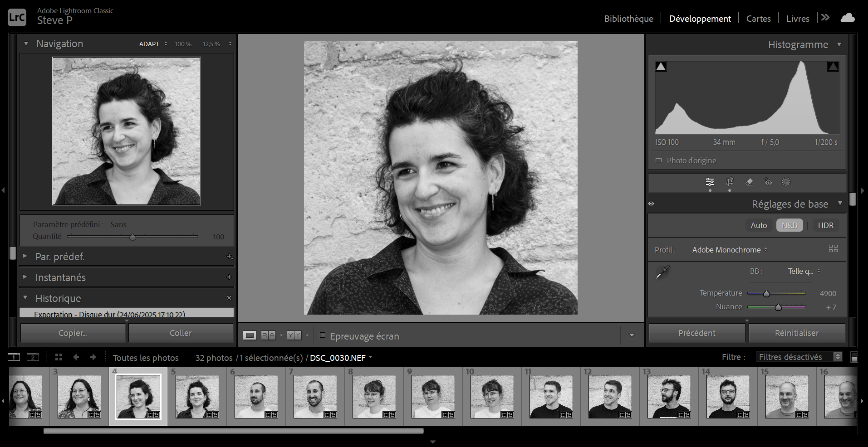Switch to the Bibliothèque module
This screenshot has height=447, width=868.
pos(628,19)
